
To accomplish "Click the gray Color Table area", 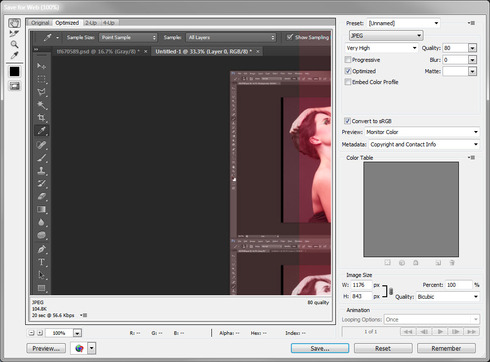I will click(x=411, y=209).
